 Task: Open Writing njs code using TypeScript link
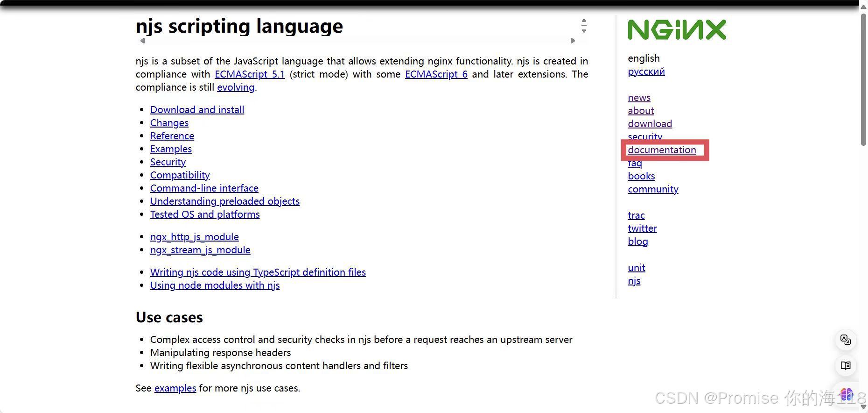258,272
